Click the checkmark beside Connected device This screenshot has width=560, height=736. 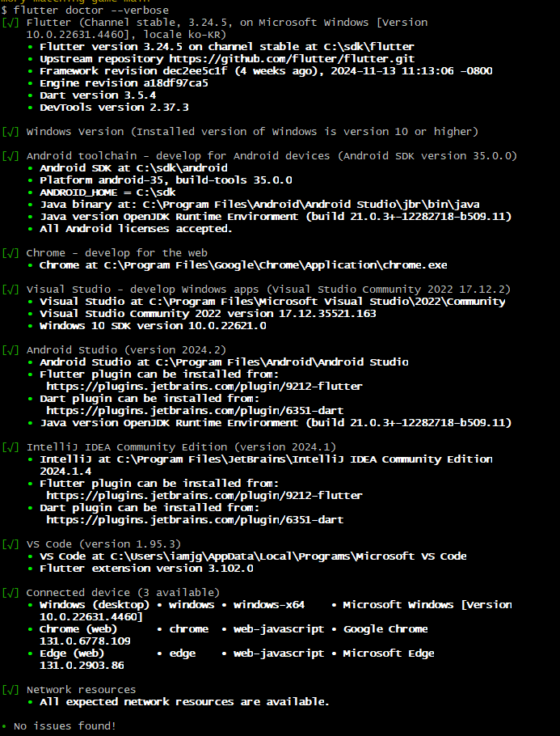[11, 593]
